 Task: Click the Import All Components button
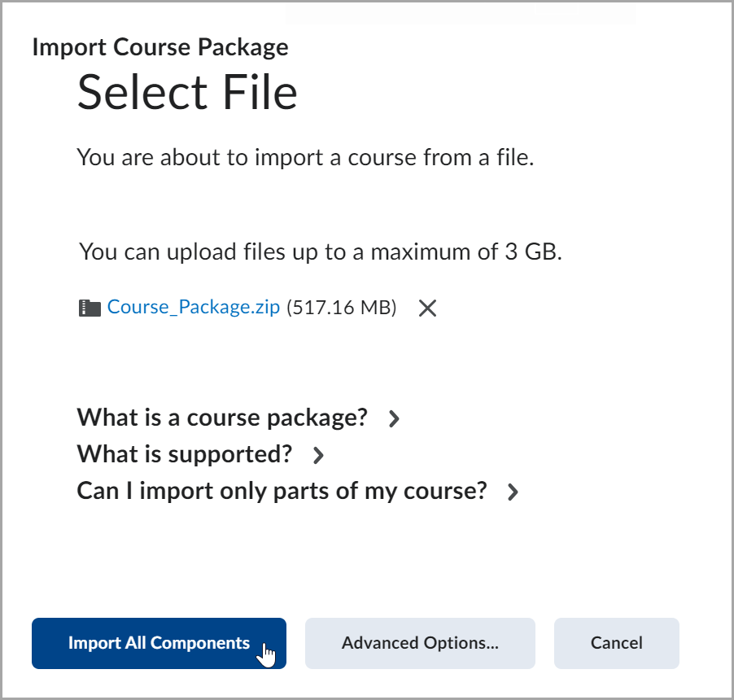159,643
